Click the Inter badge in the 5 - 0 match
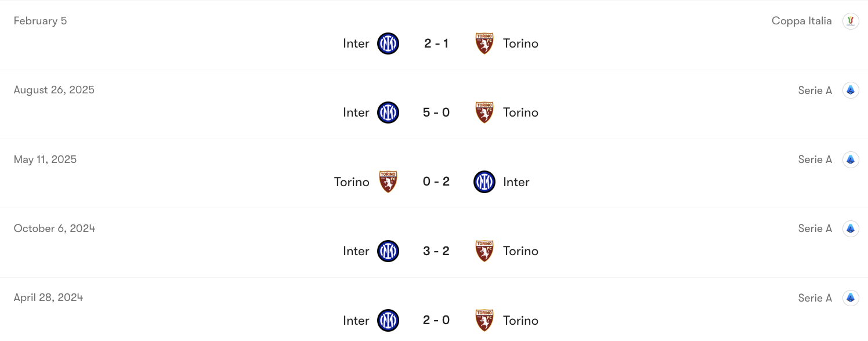 click(x=388, y=113)
